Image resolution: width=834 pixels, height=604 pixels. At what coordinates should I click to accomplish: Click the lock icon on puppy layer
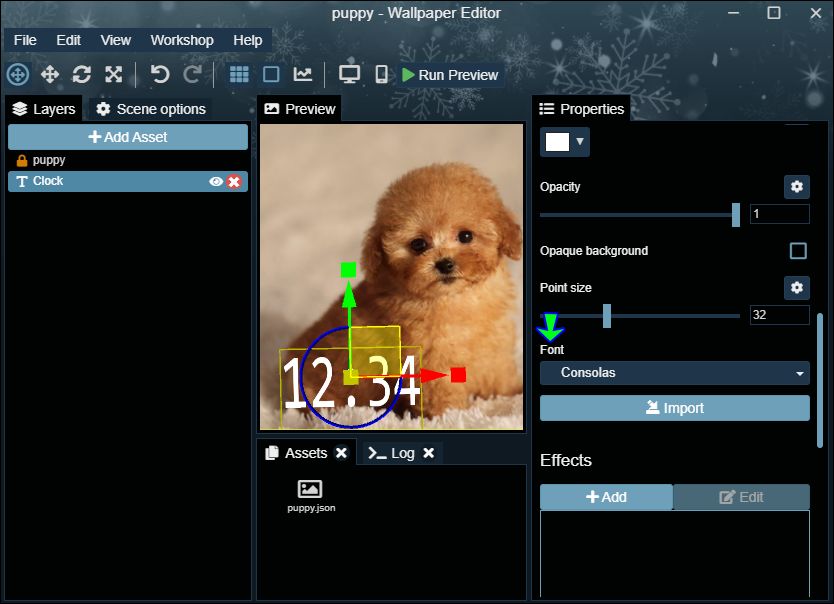click(x=22, y=160)
